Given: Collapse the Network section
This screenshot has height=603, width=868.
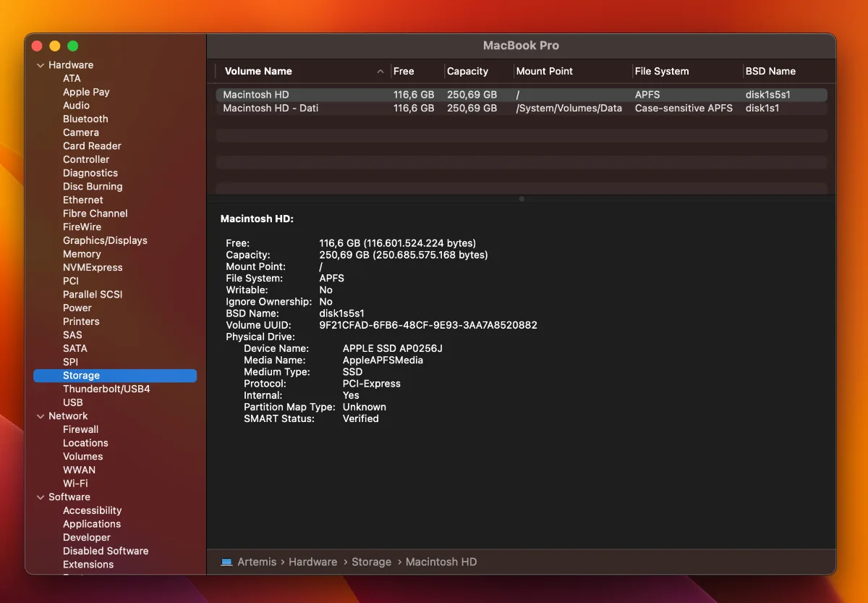Looking at the screenshot, I should pyautogui.click(x=41, y=416).
